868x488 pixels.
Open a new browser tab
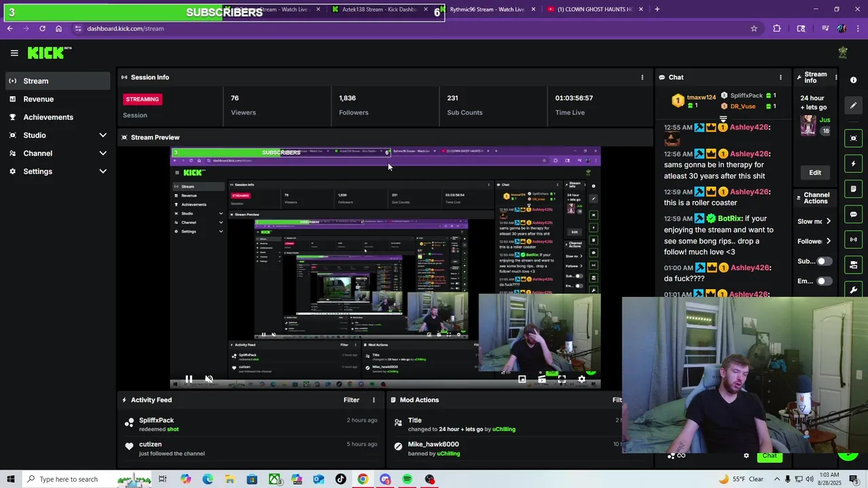657,9
